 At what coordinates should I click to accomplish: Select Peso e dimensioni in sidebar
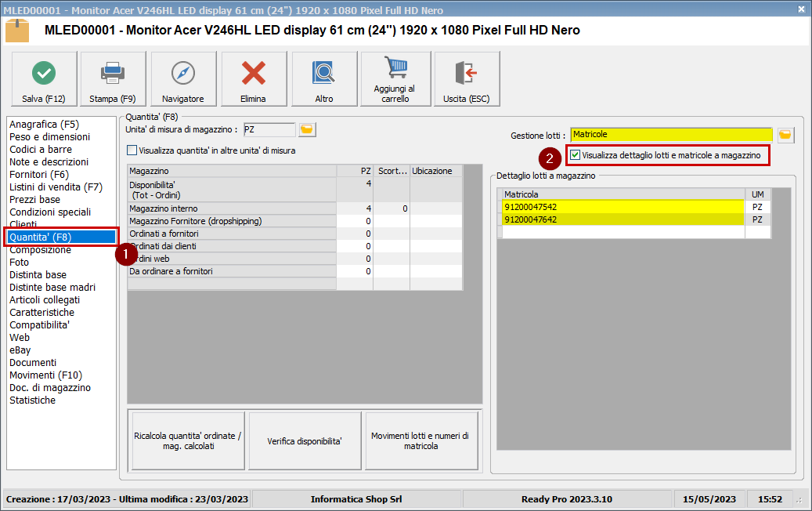click(49, 137)
